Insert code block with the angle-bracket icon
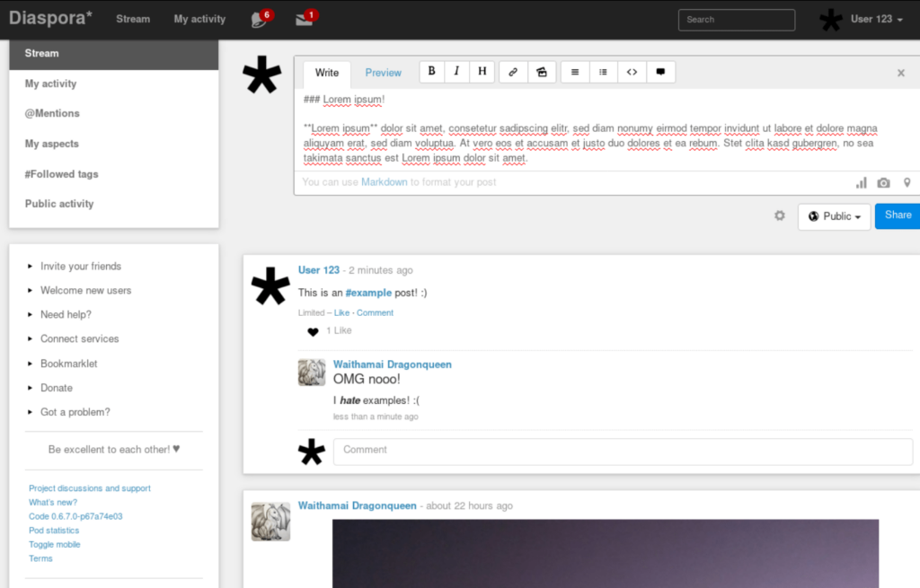Screen dimensions: 920x588 [x=632, y=72]
